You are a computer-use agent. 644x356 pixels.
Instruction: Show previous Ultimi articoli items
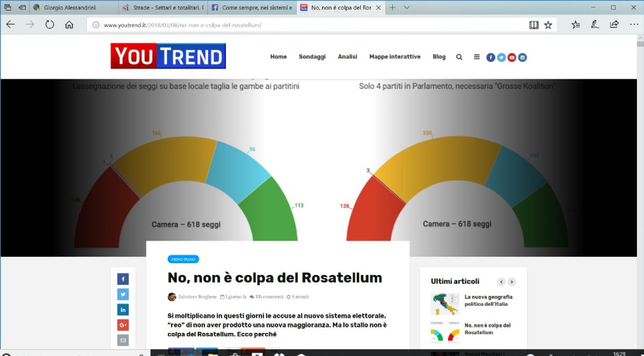click(501, 282)
